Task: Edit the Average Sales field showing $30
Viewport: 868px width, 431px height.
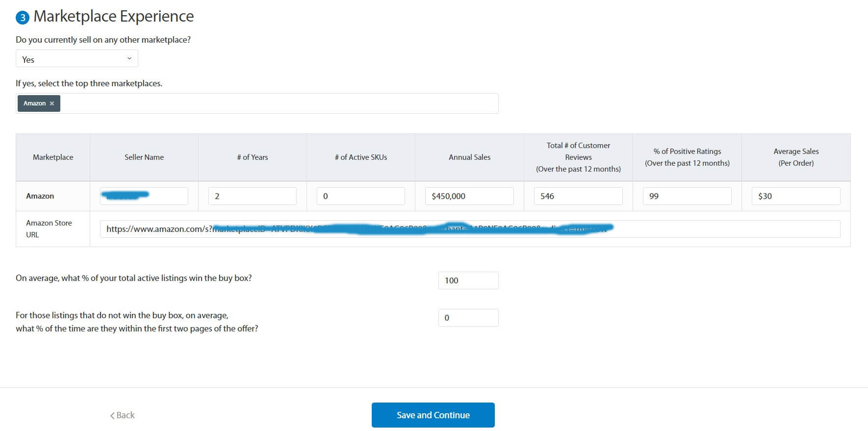Action: tap(796, 196)
